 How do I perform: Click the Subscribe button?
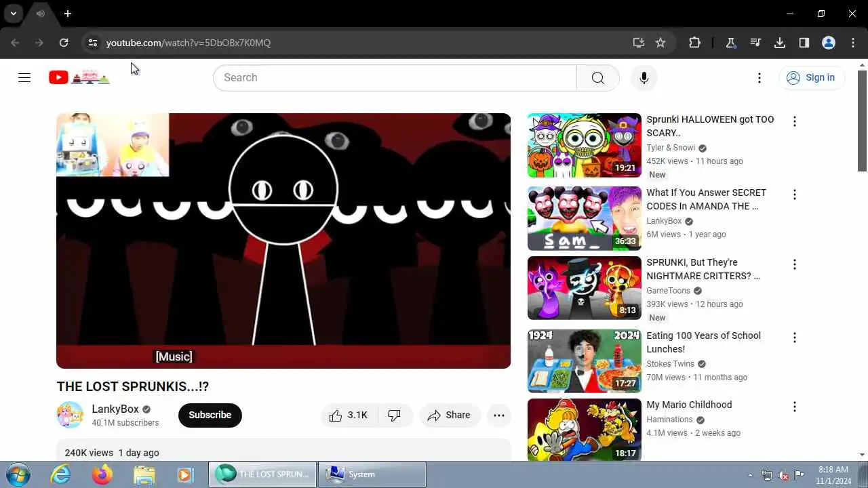(x=210, y=415)
